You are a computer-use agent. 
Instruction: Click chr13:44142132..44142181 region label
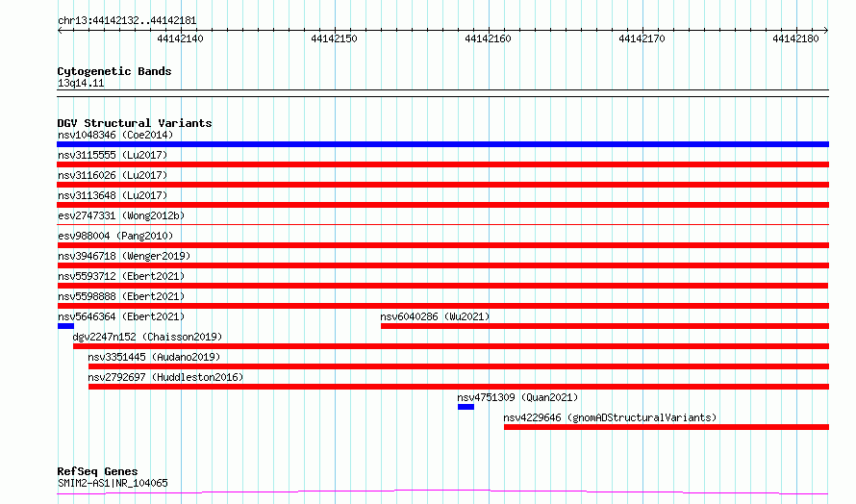point(127,21)
